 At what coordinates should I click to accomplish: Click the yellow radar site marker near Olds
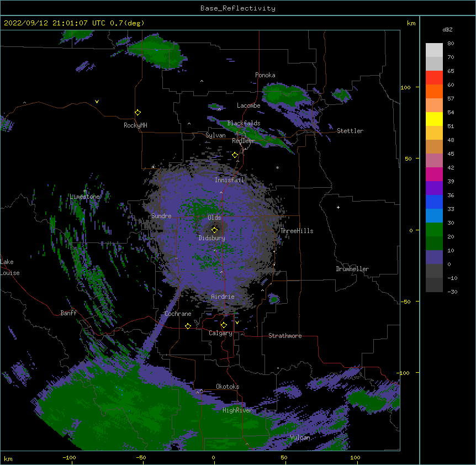tap(214, 230)
